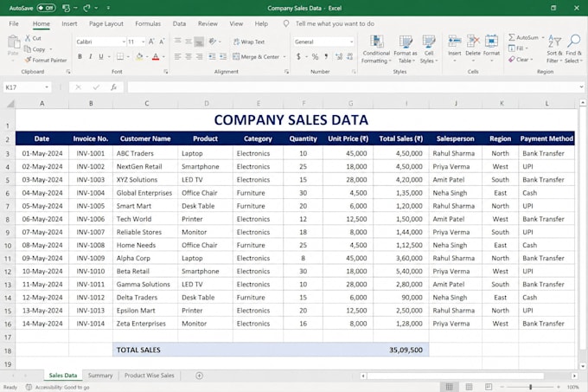Click the Comma Style icon
This screenshot has width=588, height=392.
point(326,56)
